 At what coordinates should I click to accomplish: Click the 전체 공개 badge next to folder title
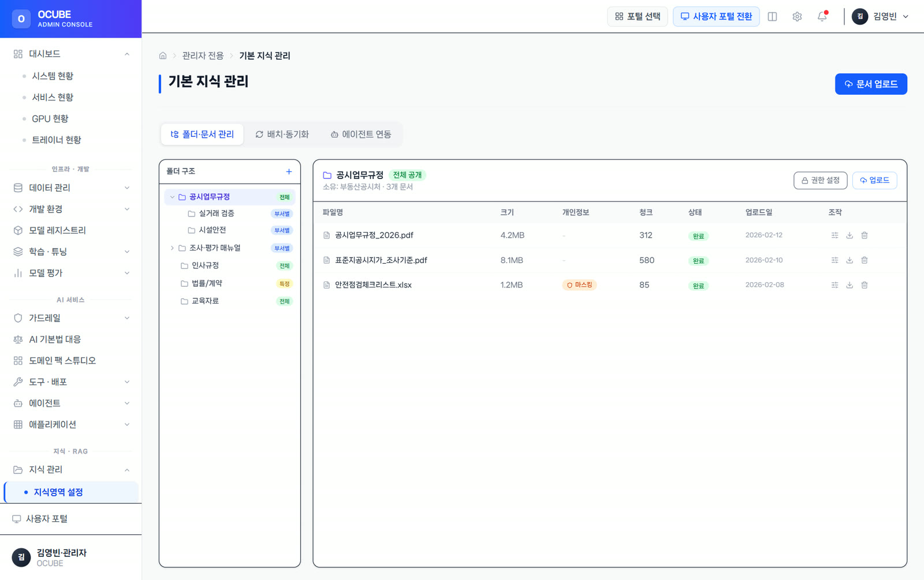tap(407, 175)
